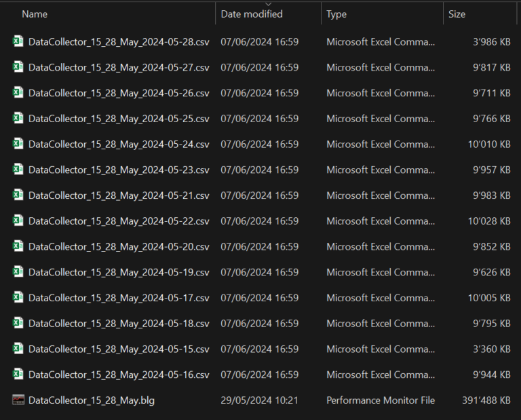Select the Excel icon next to 2024-05-15.csv
Screen dimensions: 521x420
coord(18,349)
